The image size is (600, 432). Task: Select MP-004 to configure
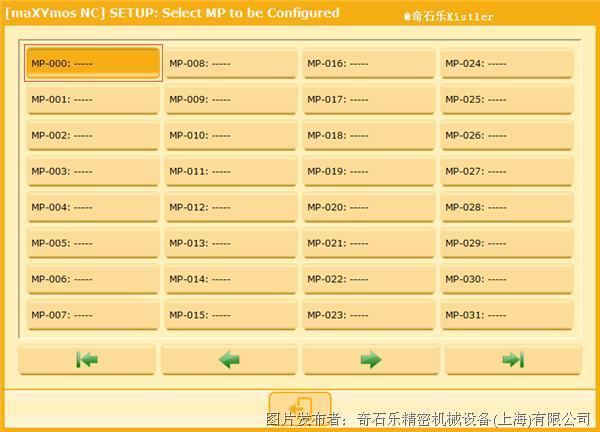pyautogui.click(x=93, y=207)
